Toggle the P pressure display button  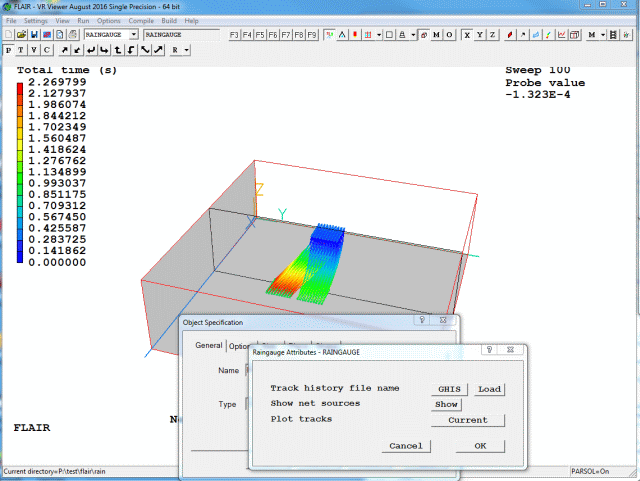(9, 49)
